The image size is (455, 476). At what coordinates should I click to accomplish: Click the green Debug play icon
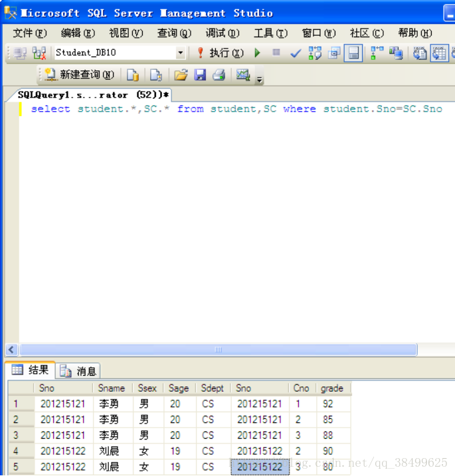257,53
